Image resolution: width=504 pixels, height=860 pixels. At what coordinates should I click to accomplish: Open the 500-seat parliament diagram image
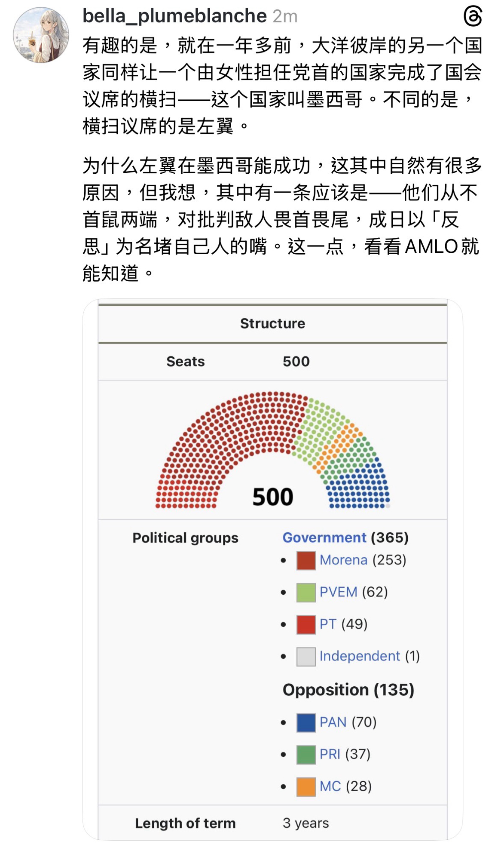(x=272, y=450)
